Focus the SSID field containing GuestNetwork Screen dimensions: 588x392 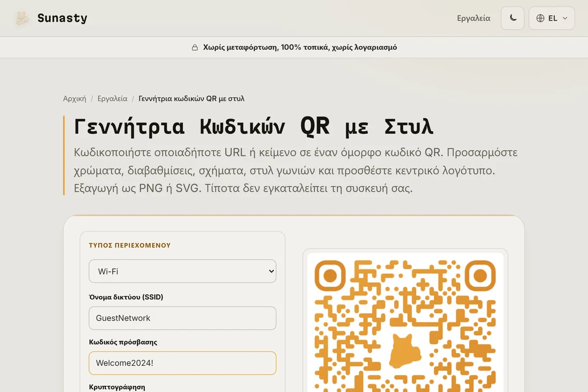182,318
